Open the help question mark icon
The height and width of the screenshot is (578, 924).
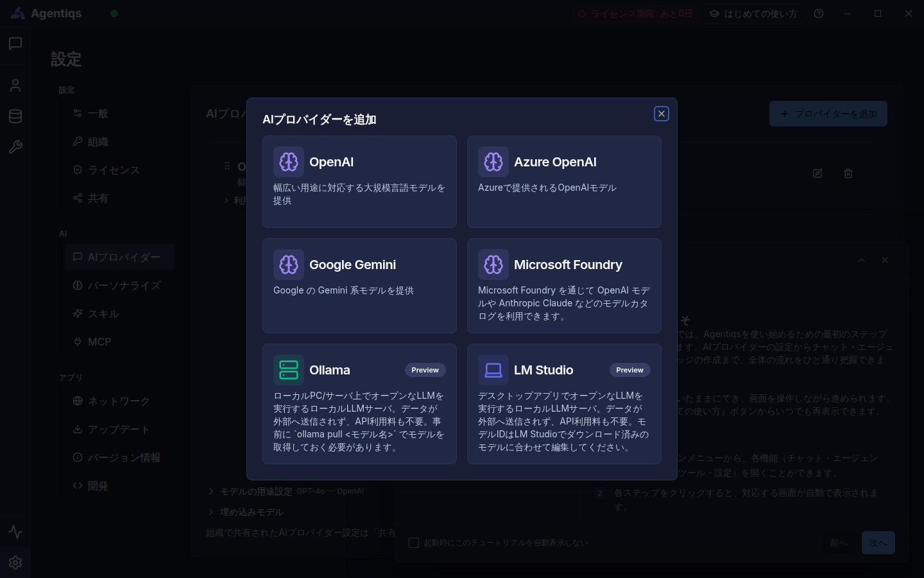[x=819, y=13]
